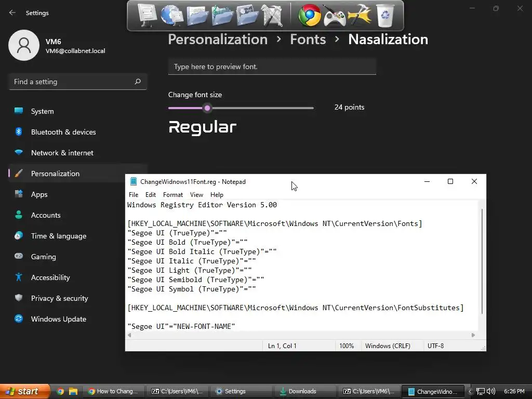Click Notepad's vertical scrollbar thumb
The image size is (532, 399).
[x=482, y=261]
